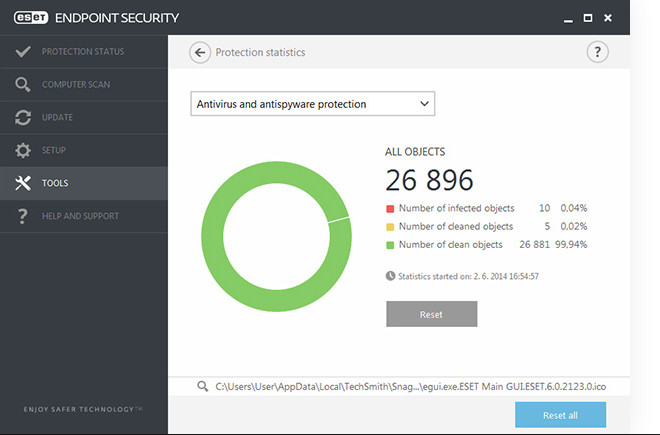
Task: Click the blue Reset all button
Action: coord(560,415)
